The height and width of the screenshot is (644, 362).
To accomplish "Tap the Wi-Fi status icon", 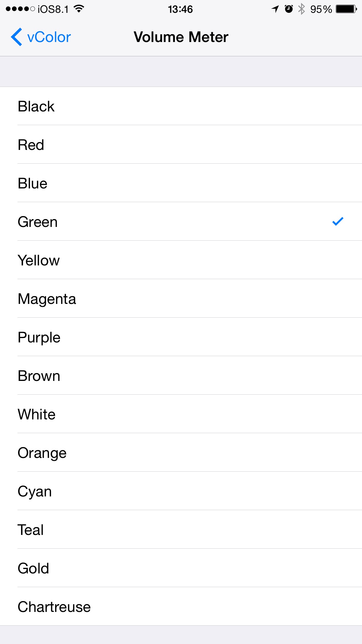I will tap(79, 9).
